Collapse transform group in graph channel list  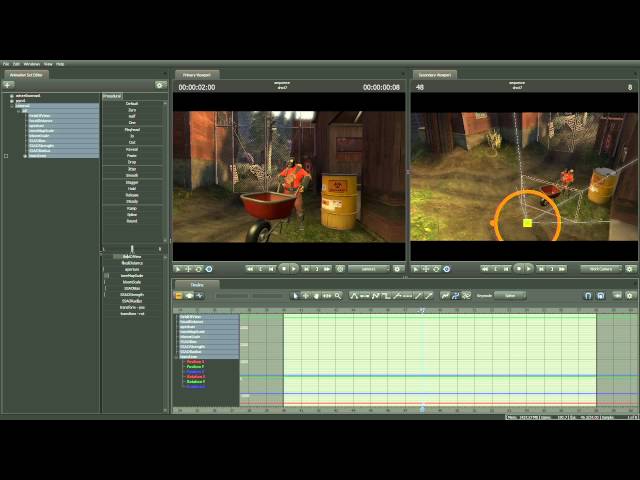[177, 357]
